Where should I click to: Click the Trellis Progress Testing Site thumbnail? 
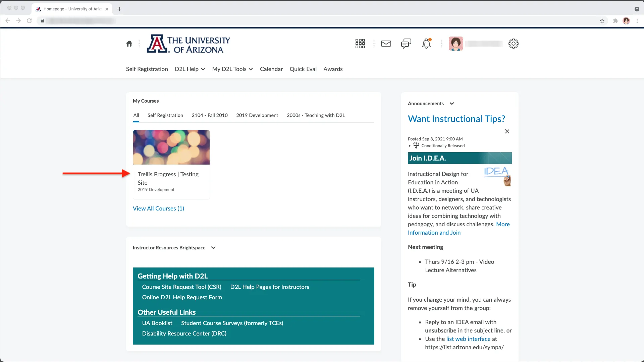tap(171, 147)
